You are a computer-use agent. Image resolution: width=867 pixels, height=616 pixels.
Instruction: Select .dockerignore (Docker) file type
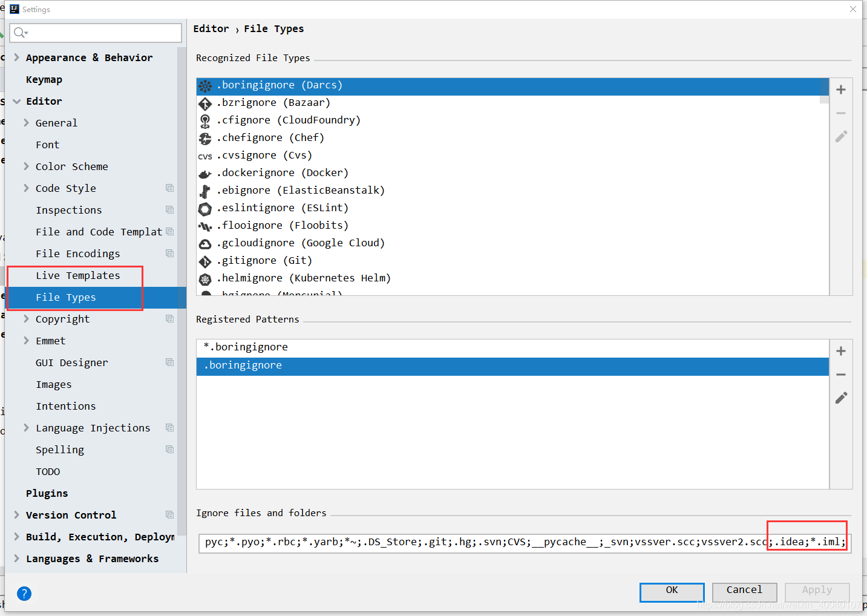[512, 173]
